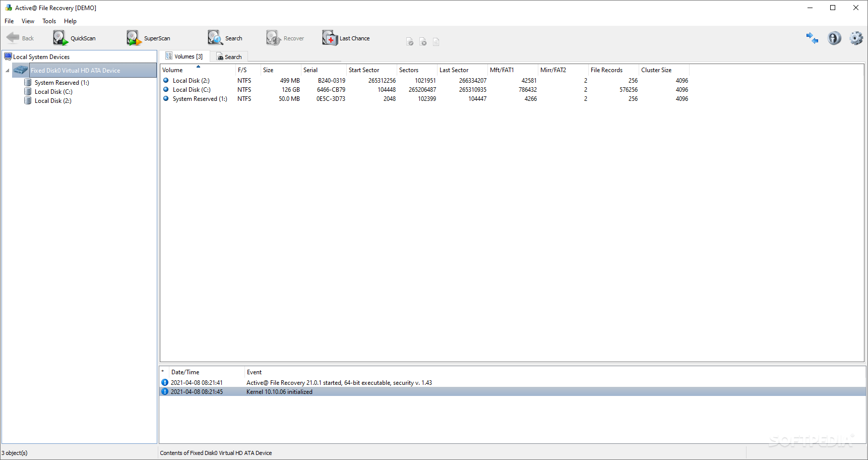Screen dimensions: 868x460
Task: Sort by the Sectors column header
Action: [417, 70]
